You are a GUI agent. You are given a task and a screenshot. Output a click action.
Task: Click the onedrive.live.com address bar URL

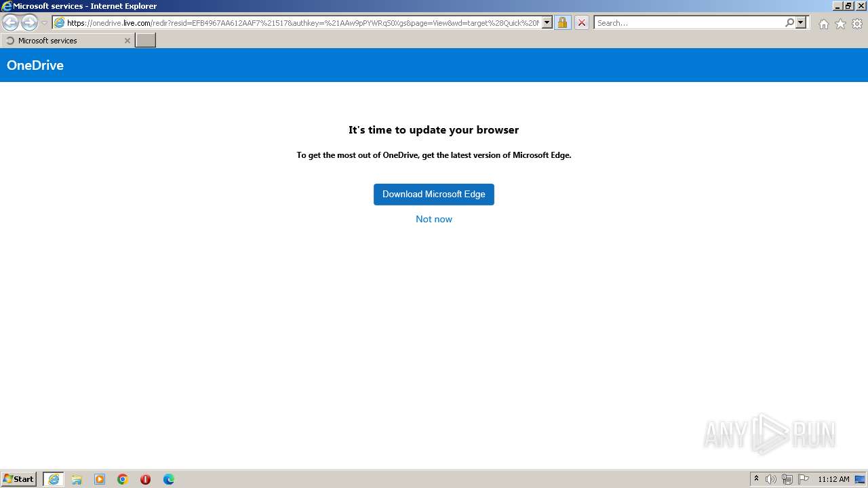pos(303,23)
